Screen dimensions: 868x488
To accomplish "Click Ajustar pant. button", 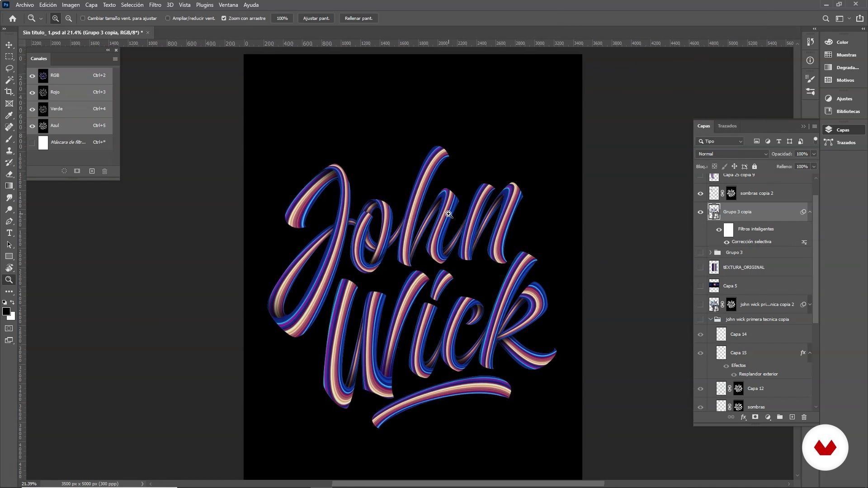I will click(x=316, y=19).
